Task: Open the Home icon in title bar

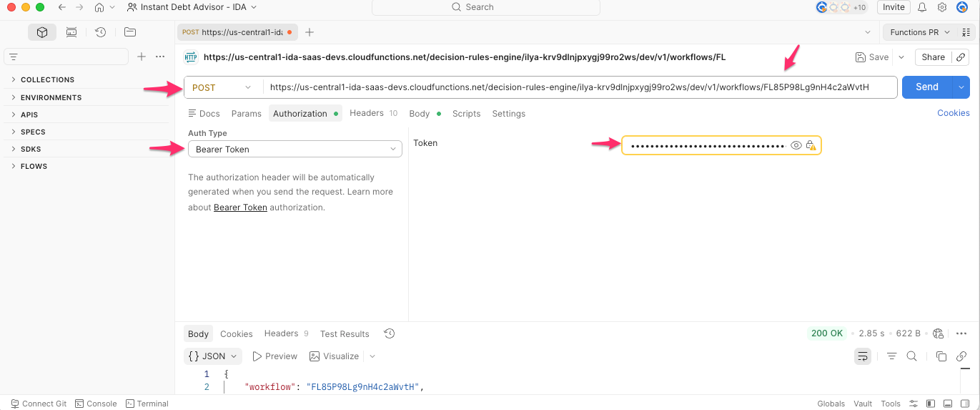Action: pyautogui.click(x=99, y=7)
